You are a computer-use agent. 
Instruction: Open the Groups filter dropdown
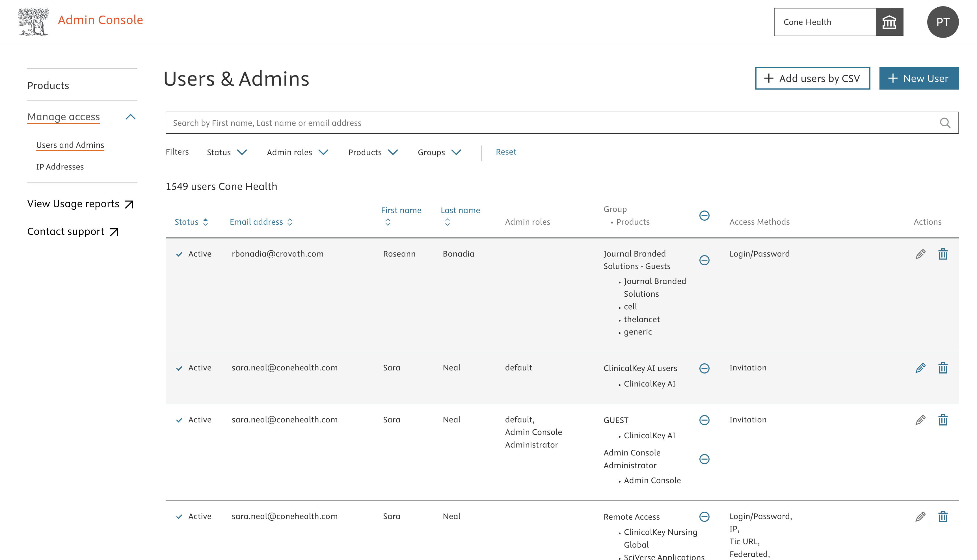tap(439, 152)
